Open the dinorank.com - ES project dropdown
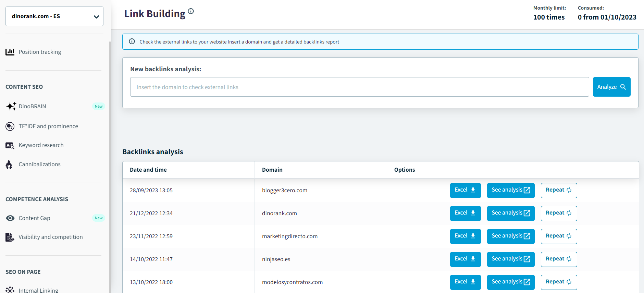 coord(54,16)
